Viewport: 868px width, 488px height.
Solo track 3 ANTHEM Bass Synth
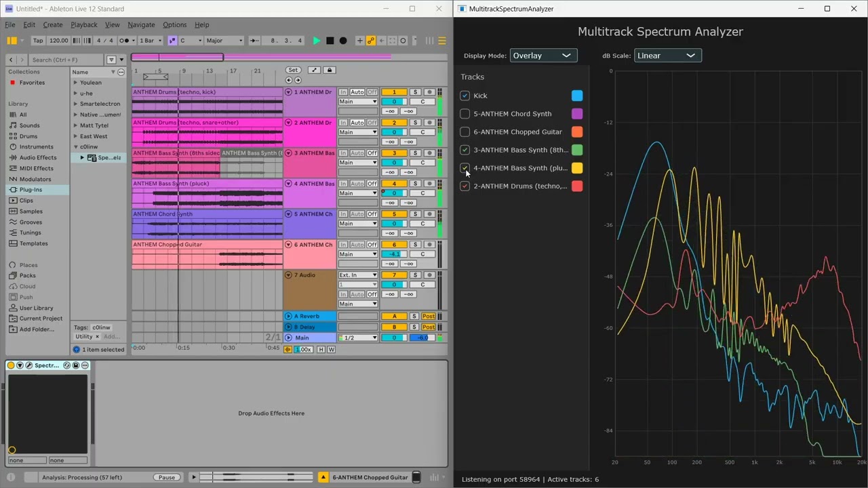[x=416, y=153]
